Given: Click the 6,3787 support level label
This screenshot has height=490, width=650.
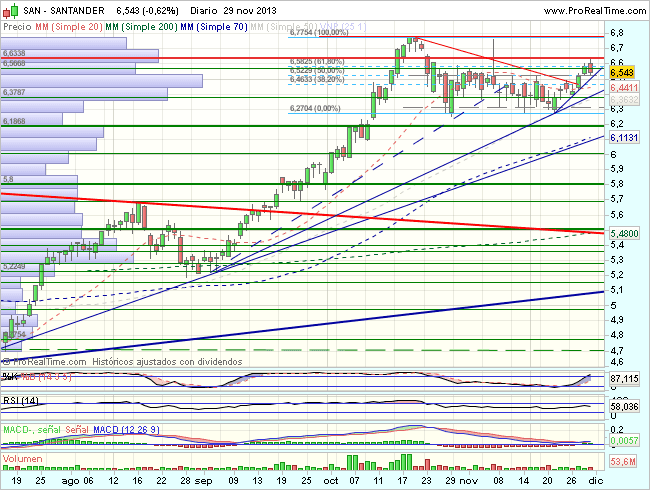Looking at the screenshot, I should (14, 92).
